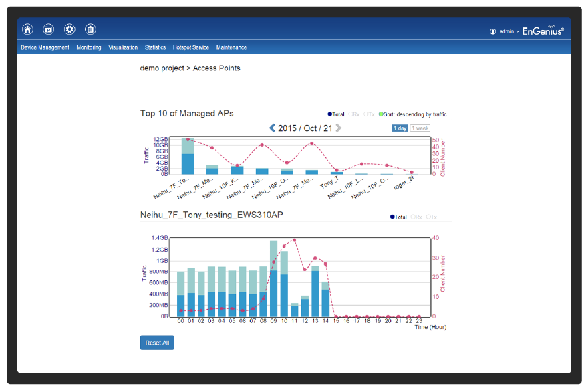The image size is (588, 388).
Task: Click the demo project breadcrumb link
Action: point(162,68)
